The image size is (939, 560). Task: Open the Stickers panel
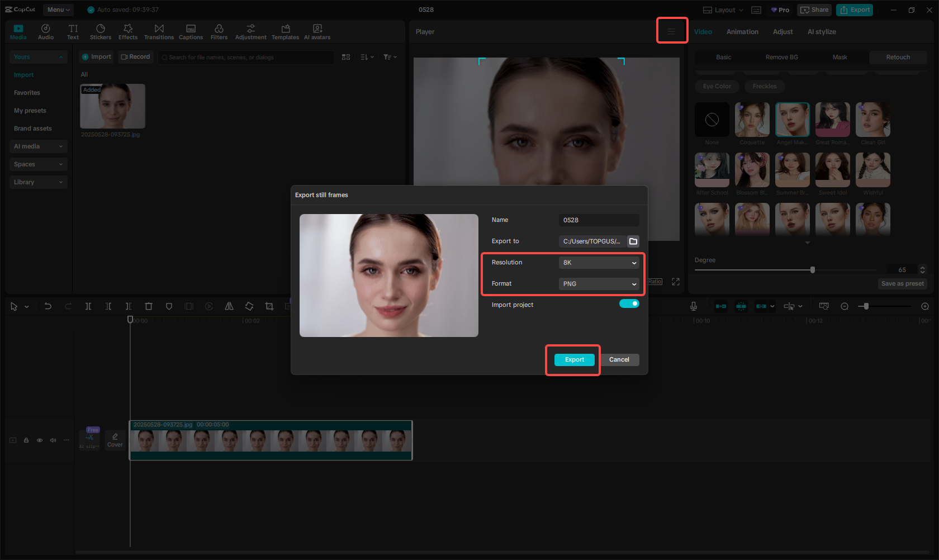click(x=101, y=32)
